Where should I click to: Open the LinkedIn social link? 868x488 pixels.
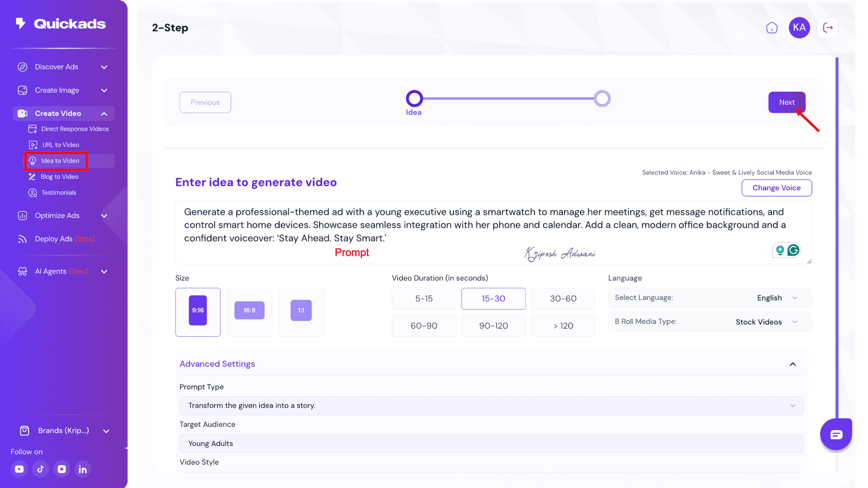[x=83, y=469]
